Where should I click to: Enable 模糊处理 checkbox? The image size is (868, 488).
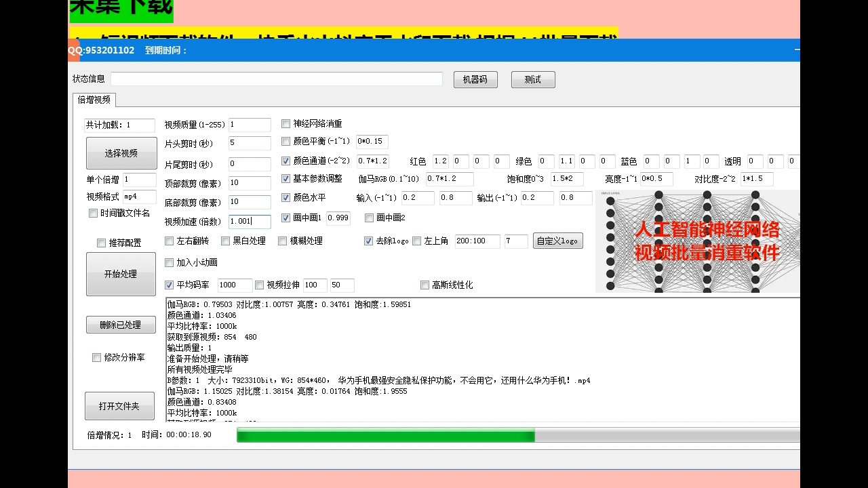[x=283, y=241]
